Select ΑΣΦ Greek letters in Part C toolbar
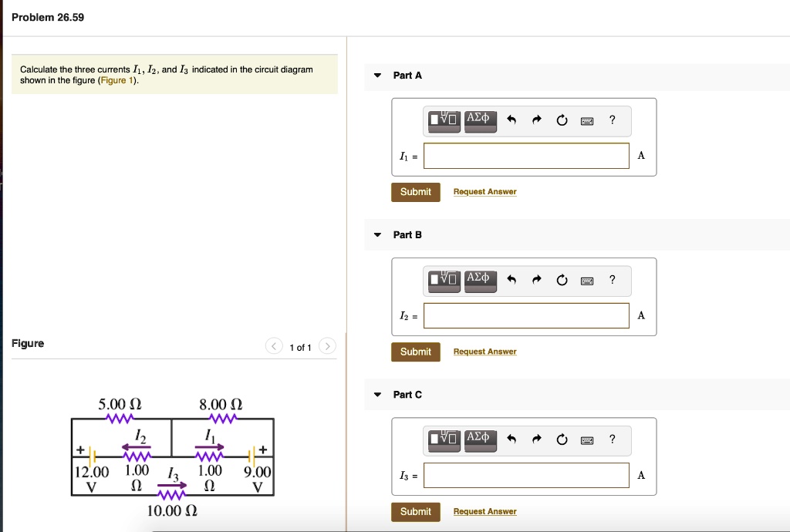 (x=480, y=439)
